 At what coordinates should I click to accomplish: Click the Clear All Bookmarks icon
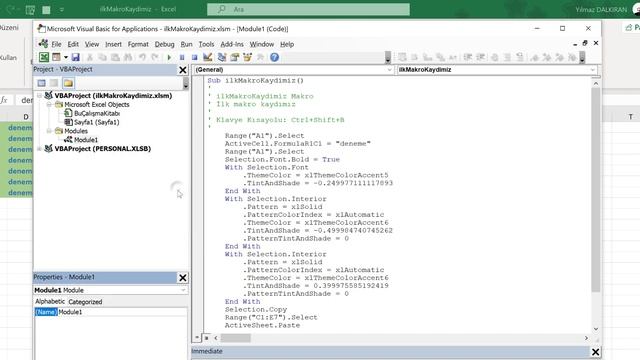[572, 58]
